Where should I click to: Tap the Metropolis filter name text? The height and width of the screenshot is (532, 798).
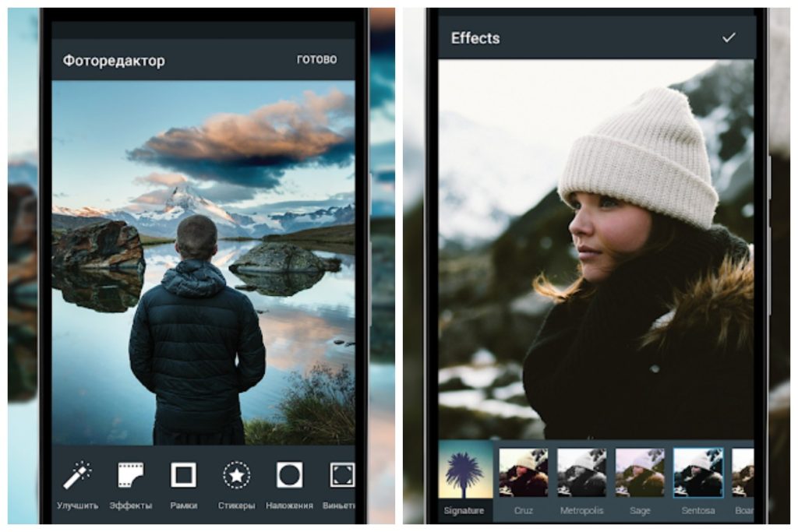pyautogui.click(x=581, y=511)
